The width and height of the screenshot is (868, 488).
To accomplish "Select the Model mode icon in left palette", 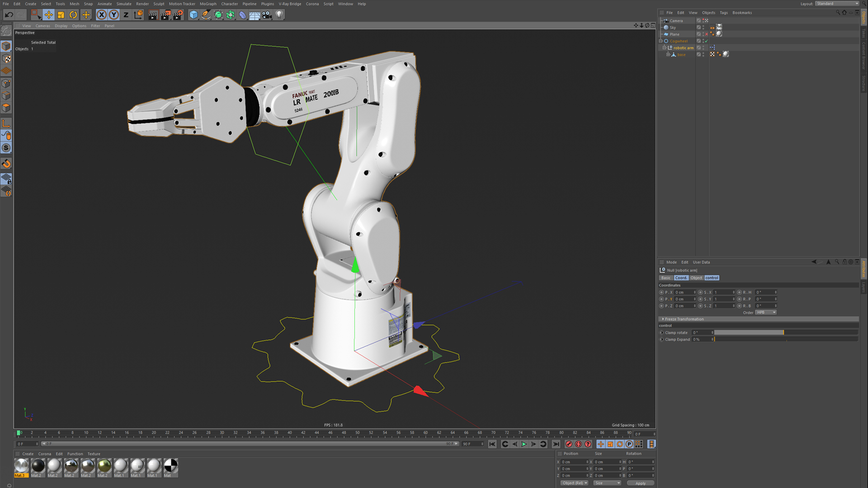I will (x=6, y=46).
